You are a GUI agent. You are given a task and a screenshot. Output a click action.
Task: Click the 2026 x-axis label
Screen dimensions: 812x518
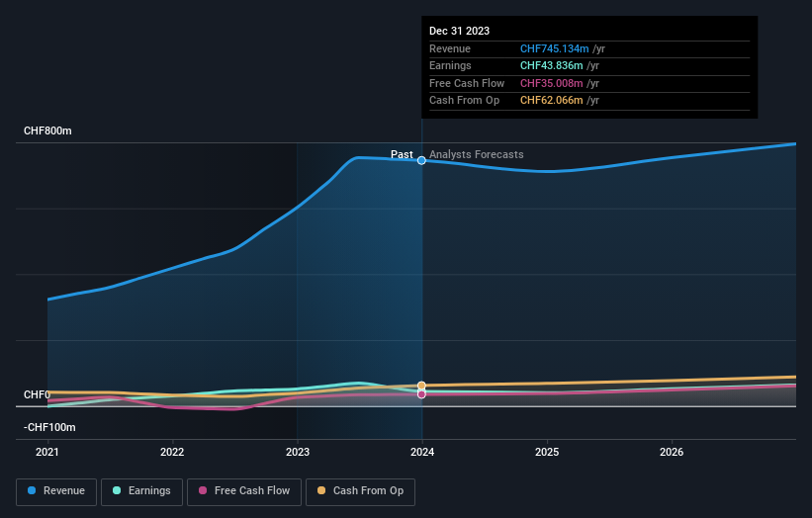click(672, 453)
